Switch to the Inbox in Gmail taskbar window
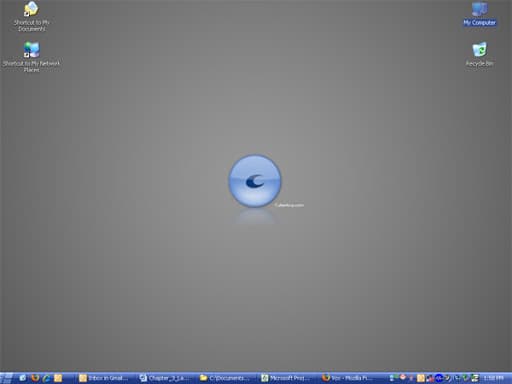 [x=105, y=378]
